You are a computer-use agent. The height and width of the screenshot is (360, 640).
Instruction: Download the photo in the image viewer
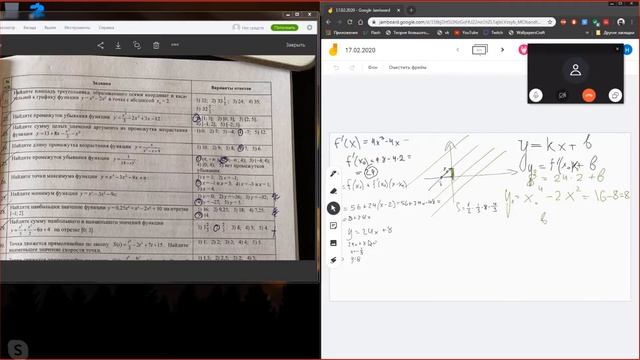click(118, 45)
